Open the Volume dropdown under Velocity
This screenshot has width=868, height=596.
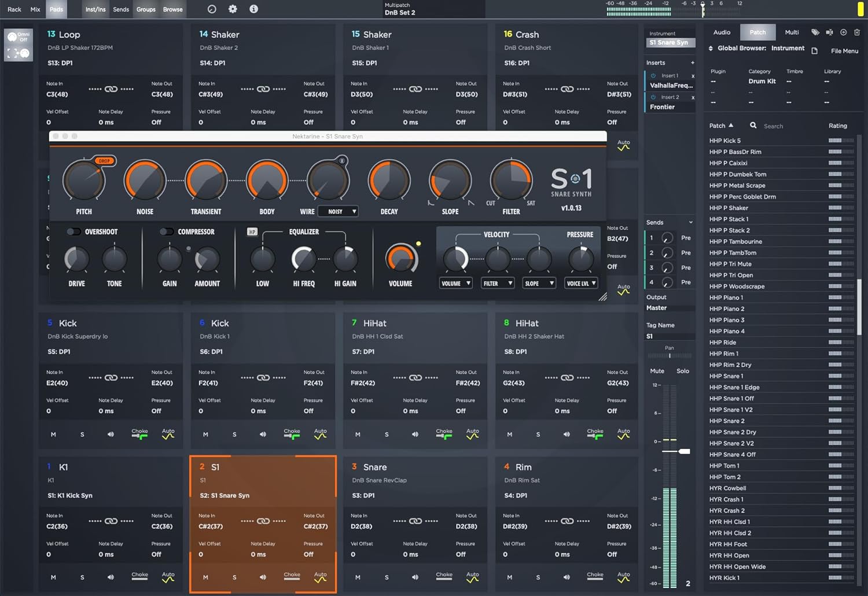[x=455, y=283]
